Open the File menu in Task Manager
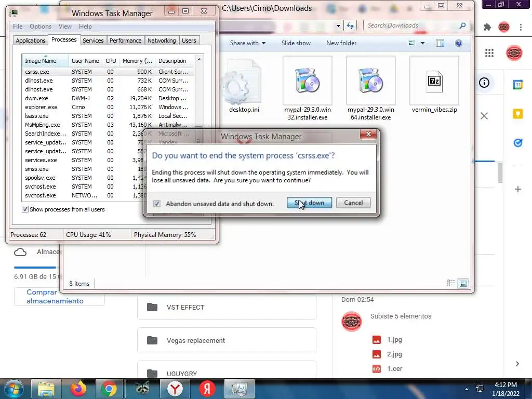 pos(18,26)
